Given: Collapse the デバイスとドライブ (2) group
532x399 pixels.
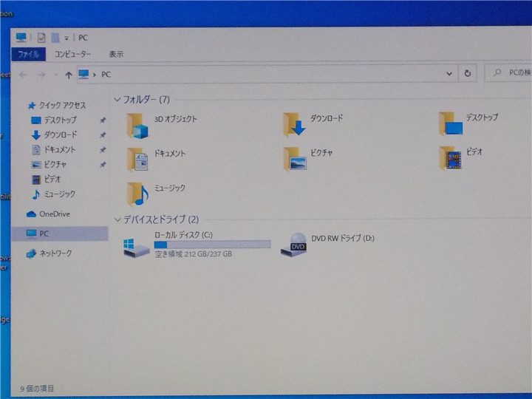Looking at the screenshot, I should pyautogui.click(x=117, y=219).
